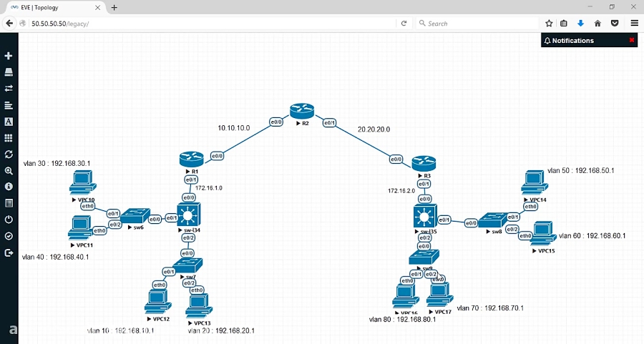Viewport: 644px width, 344px height.
Task: Click the browser back button
Action: 9,24
